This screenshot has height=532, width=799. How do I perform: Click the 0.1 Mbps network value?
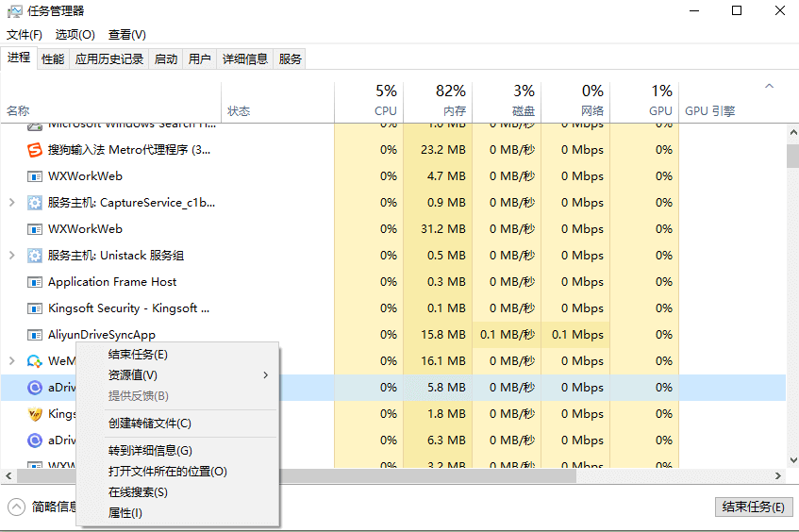(578, 335)
